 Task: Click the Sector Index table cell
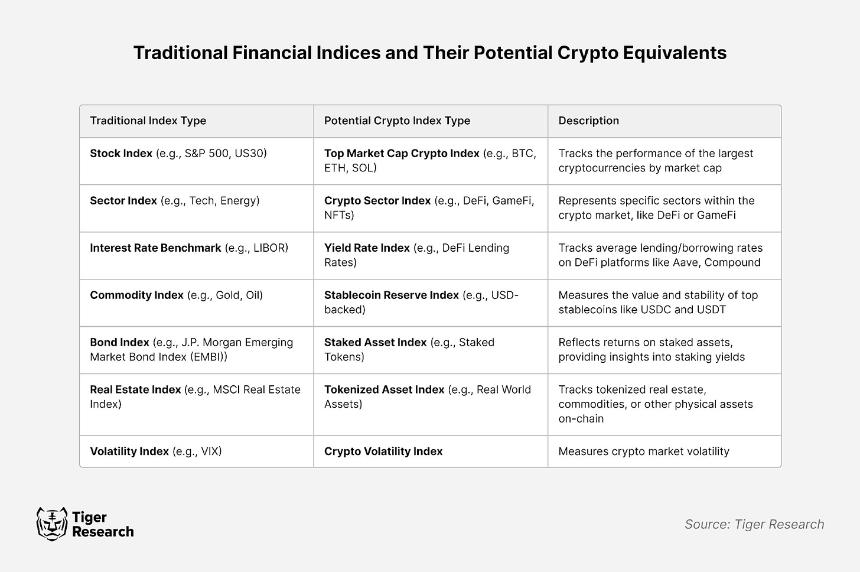196,208
